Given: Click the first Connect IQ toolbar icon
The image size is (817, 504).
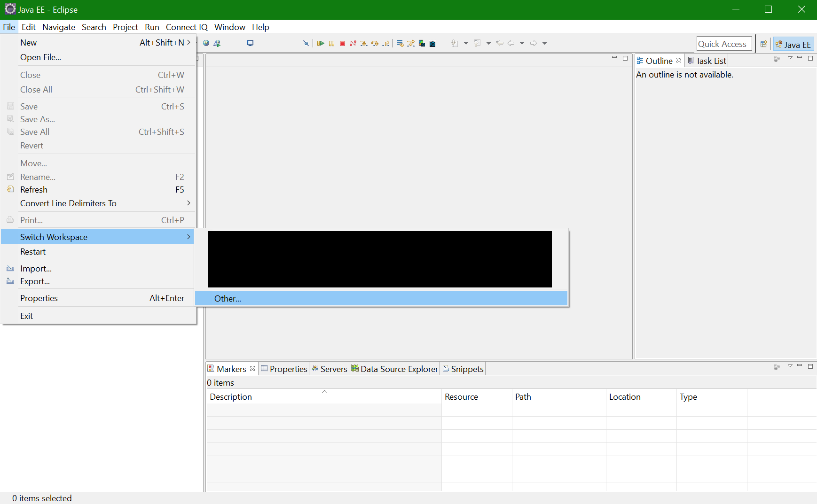Looking at the screenshot, I should (x=422, y=43).
